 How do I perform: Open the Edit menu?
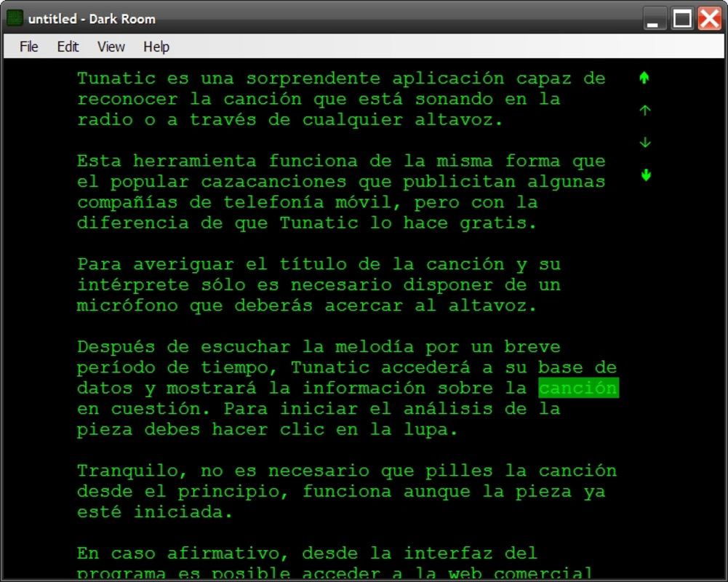tap(68, 47)
